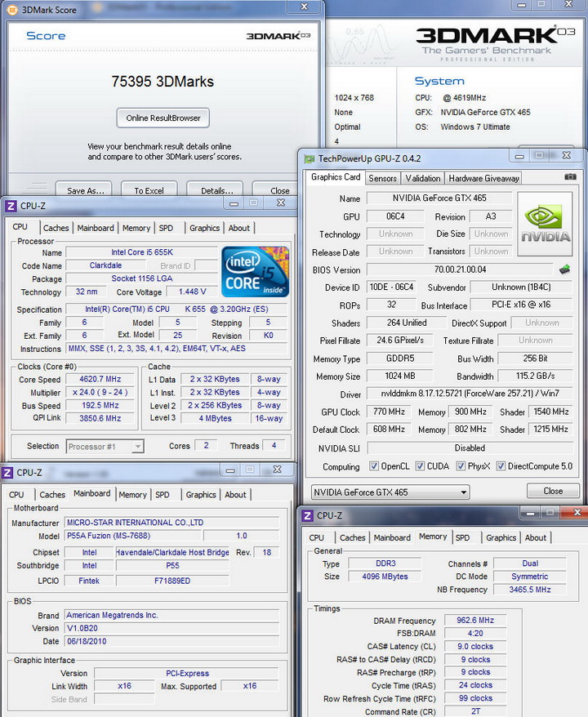The image size is (588, 717).
Task: Switch to the Validation tab in GPU-Z
Action: 423,178
